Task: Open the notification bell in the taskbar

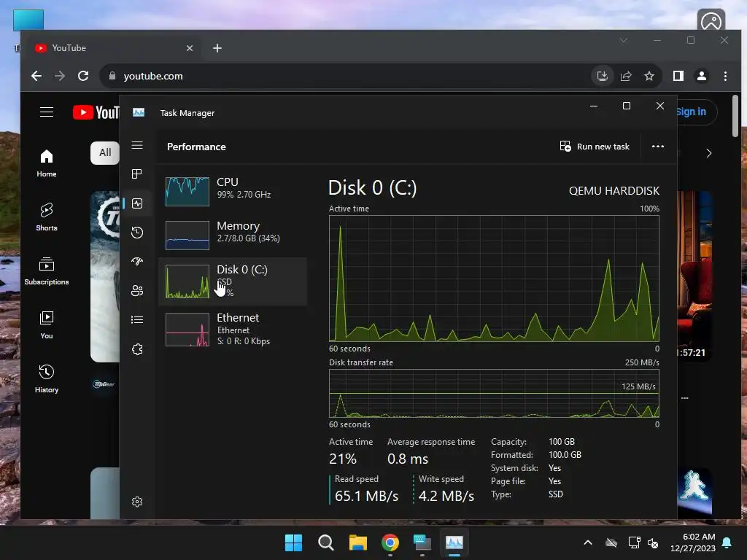Action: (x=727, y=542)
